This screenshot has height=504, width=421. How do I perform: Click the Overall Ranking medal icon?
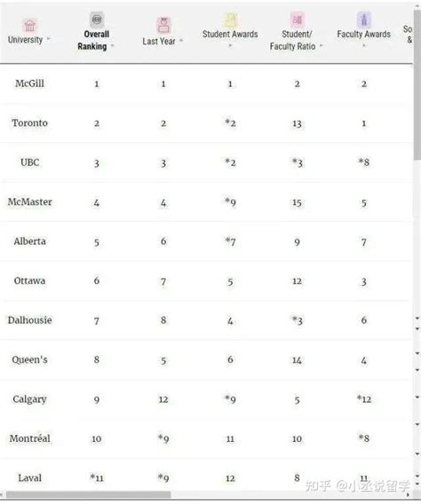click(97, 20)
